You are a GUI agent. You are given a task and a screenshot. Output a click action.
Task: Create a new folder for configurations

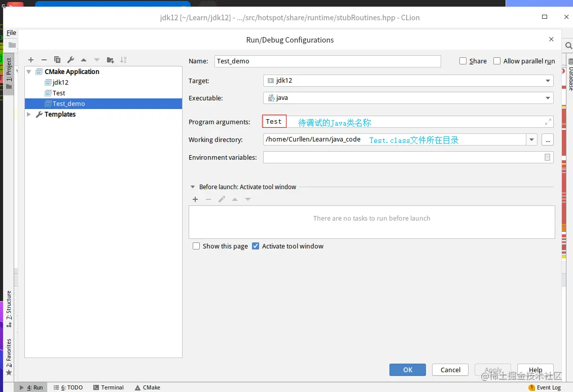pos(111,60)
